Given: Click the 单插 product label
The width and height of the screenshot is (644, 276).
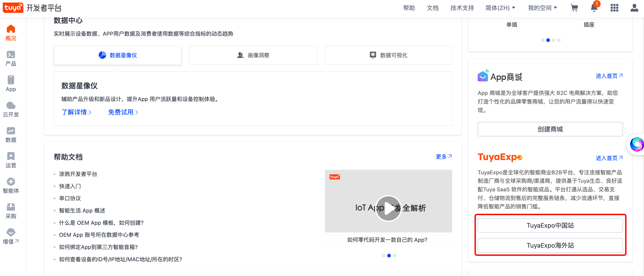Looking at the screenshot, I should click(512, 25).
